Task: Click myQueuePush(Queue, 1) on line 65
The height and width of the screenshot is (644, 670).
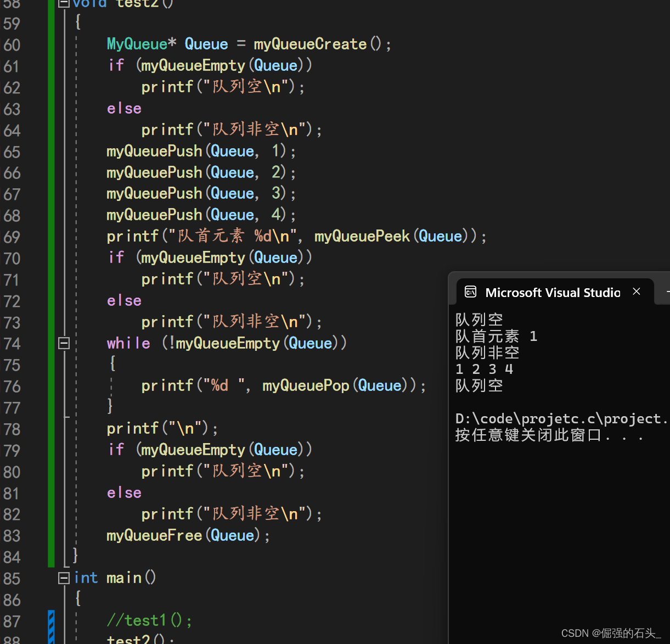Action: [201, 151]
